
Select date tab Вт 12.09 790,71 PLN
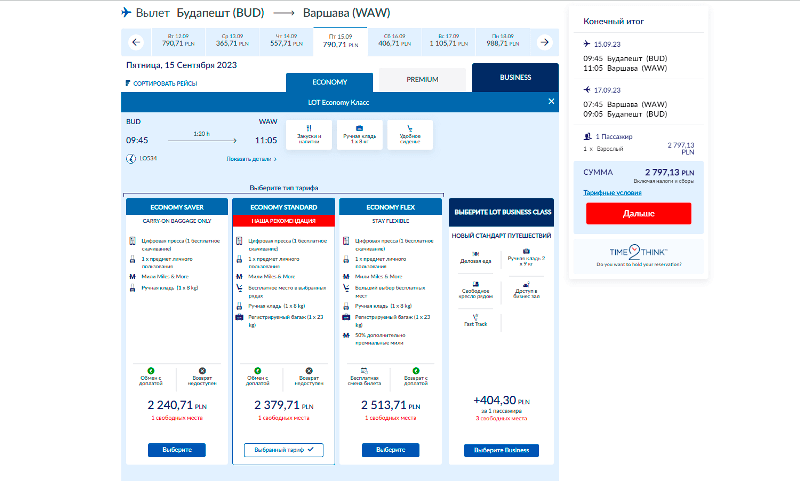point(178,41)
